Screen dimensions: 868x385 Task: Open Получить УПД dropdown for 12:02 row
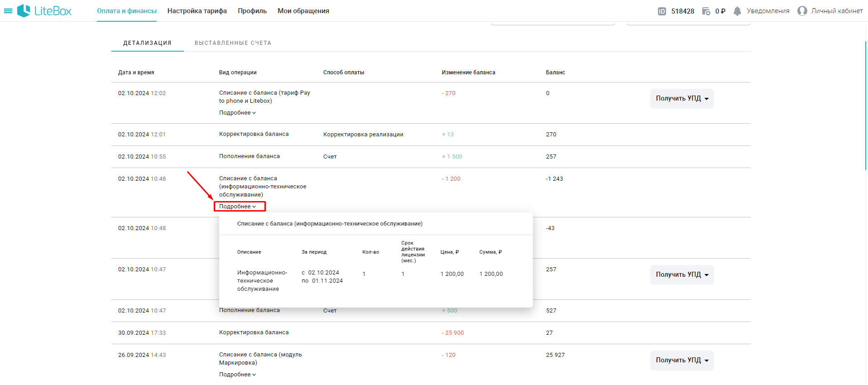point(682,99)
